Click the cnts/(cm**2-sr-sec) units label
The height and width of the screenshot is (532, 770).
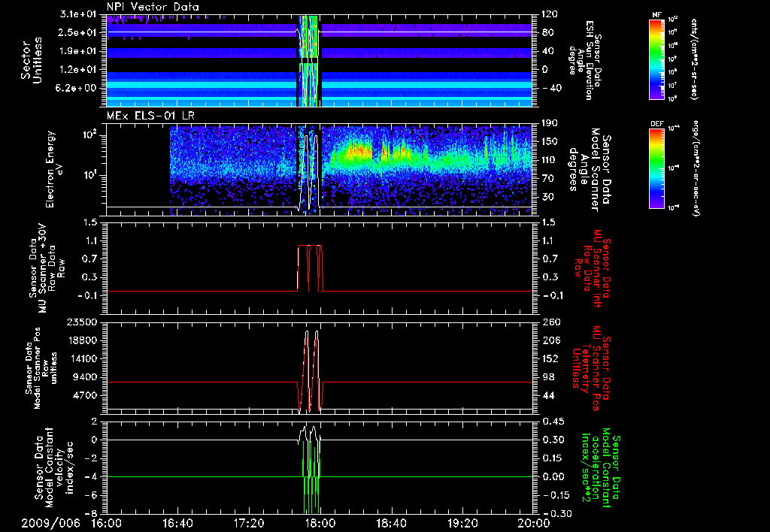[x=694, y=59]
